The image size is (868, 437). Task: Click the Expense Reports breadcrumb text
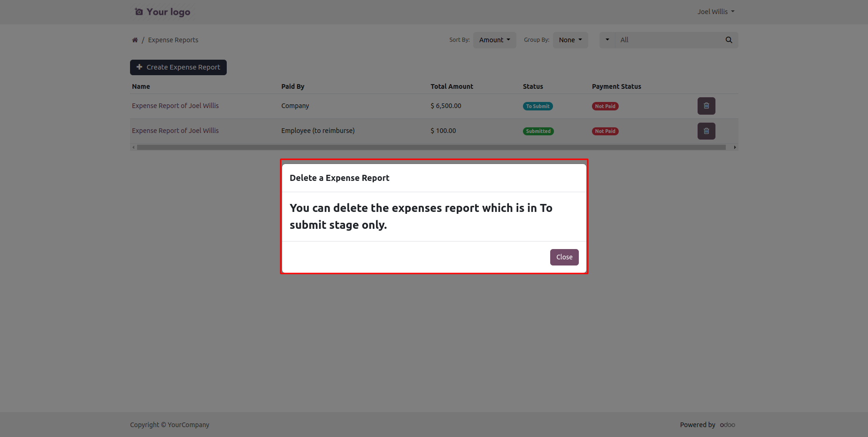pyautogui.click(x=173, y=40)
